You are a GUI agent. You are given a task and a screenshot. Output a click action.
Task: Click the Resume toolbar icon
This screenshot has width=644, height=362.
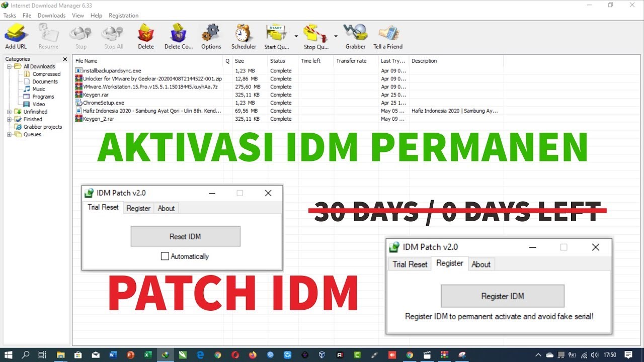coord(48,36)
